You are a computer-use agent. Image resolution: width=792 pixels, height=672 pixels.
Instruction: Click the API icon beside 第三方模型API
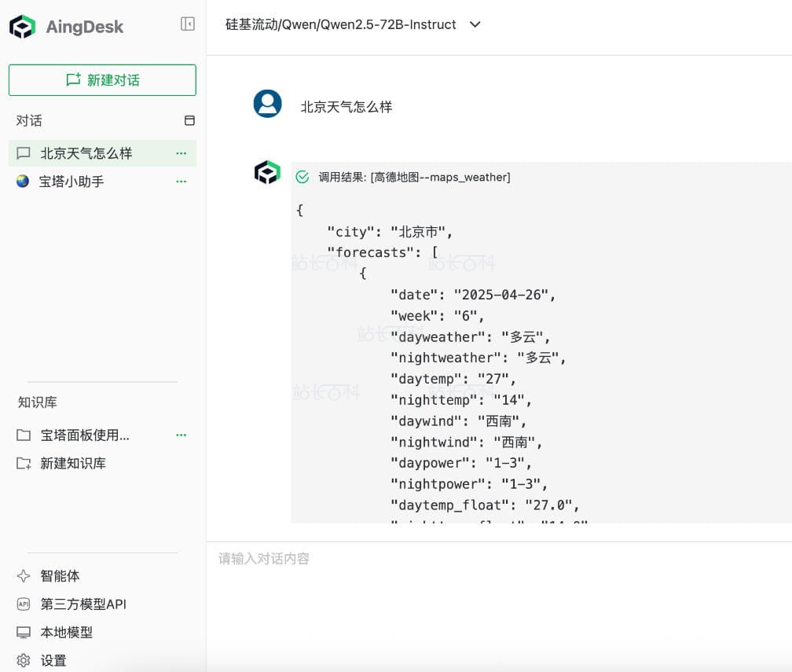click(x=24, y=604)
